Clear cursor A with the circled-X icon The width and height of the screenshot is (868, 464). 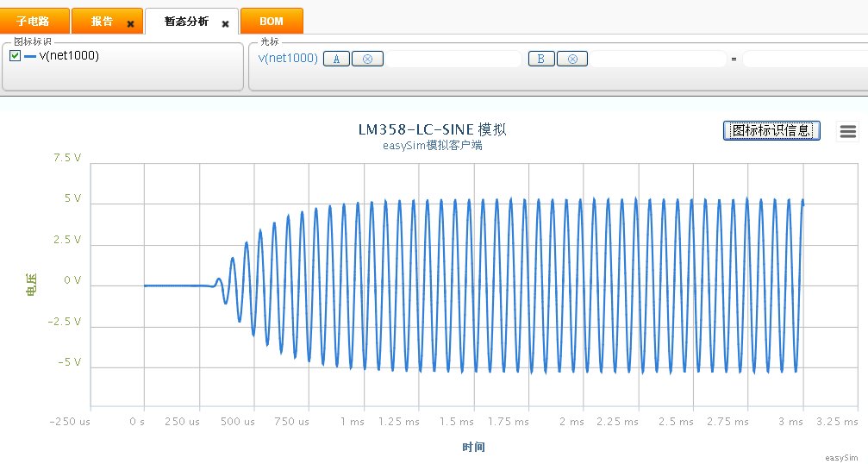pos(367,59)
